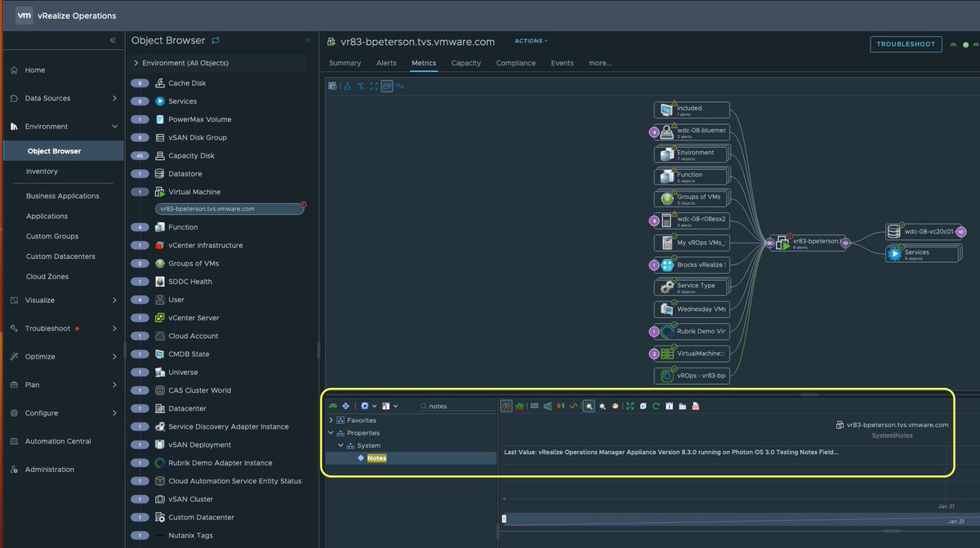Click inside the notes search field
Screen dimensions: 980x548
click(449, 406)
